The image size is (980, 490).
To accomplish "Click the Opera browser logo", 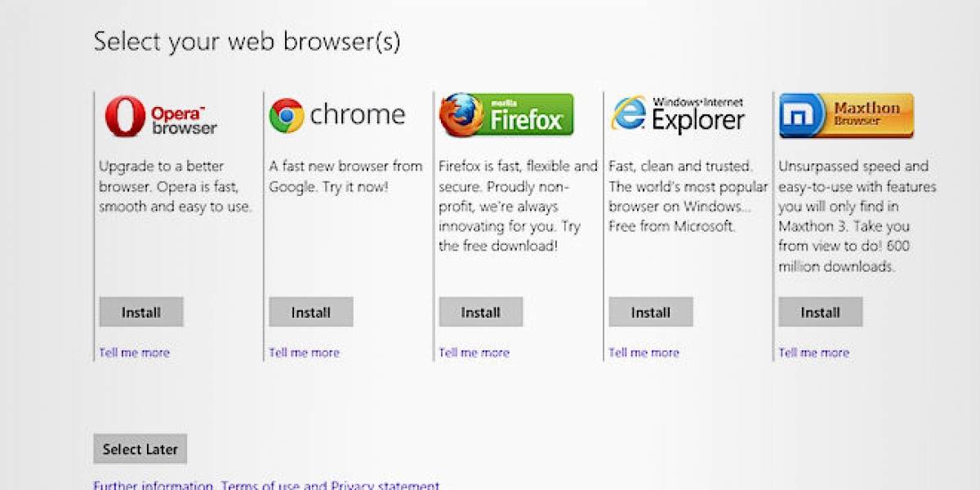I will tap(161, 116).
